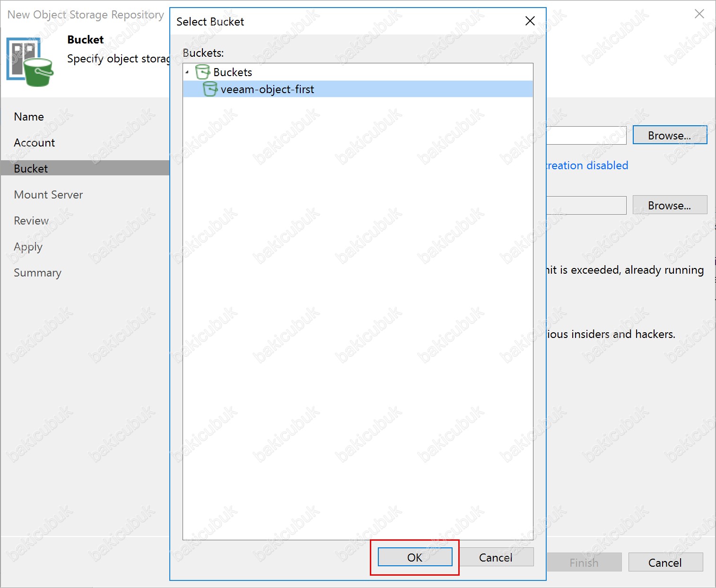Open the Name step in wizard sidebar
This screenshot has width=716, height=588.
29,117
